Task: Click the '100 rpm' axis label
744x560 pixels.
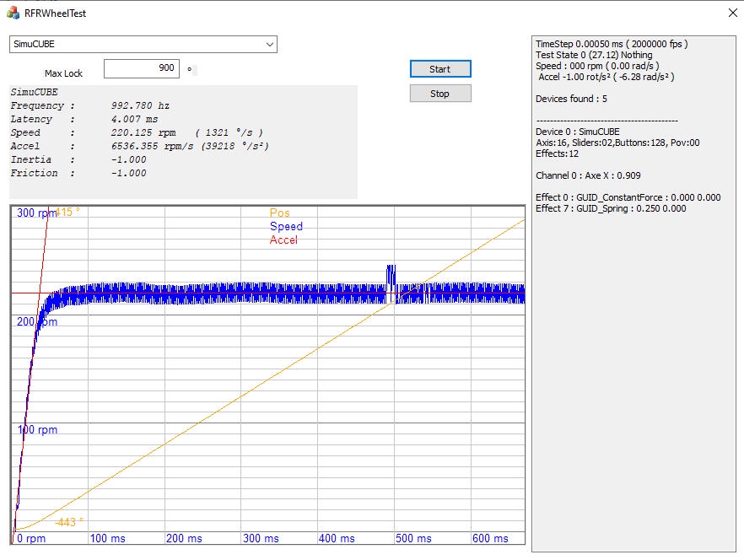Action: 37,430
